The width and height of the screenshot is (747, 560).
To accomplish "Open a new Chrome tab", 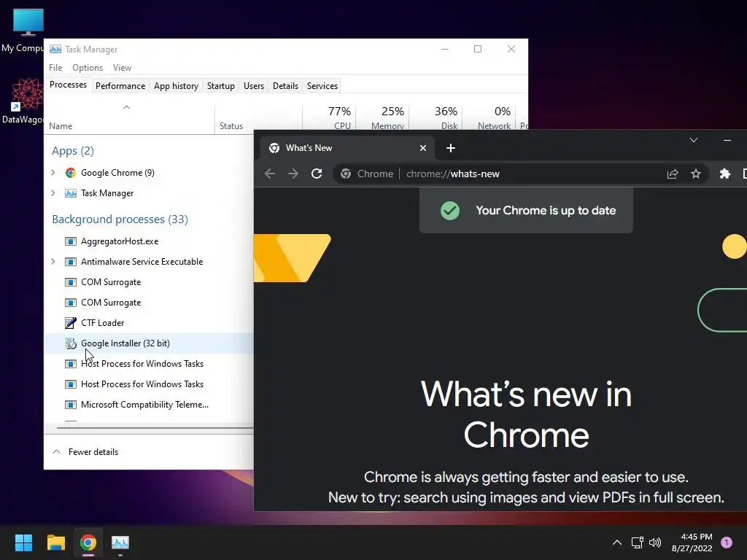I will [451, 148].
